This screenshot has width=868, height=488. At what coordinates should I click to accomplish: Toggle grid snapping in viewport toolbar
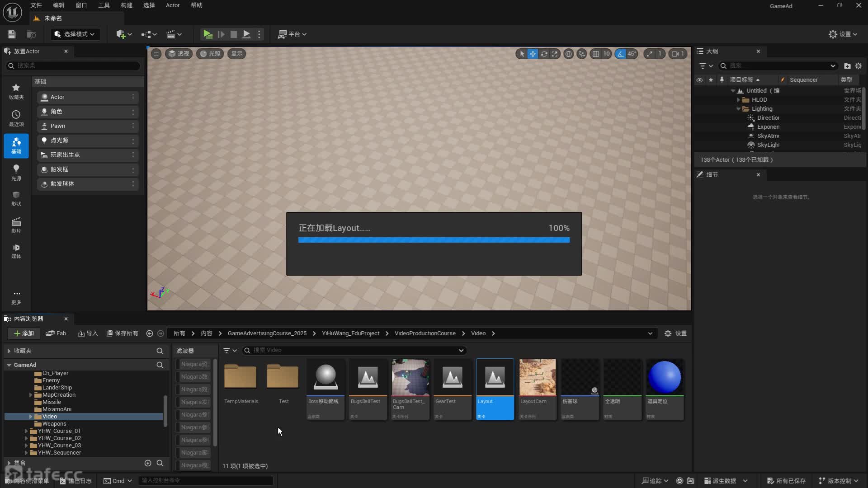click(596, 54)
